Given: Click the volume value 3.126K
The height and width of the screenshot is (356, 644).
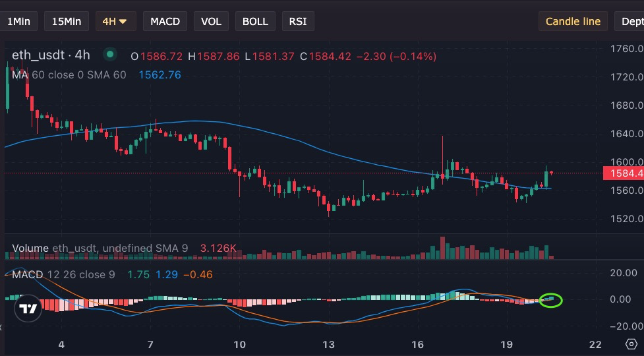Looking at the screenshot, I should coord(218,248).
